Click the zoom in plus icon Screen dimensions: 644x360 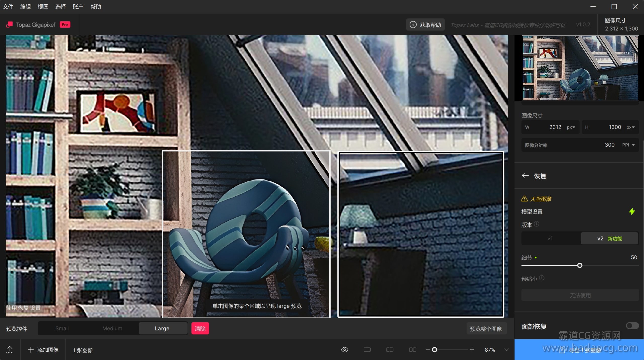pyautogui.click(x=472, y=350)
